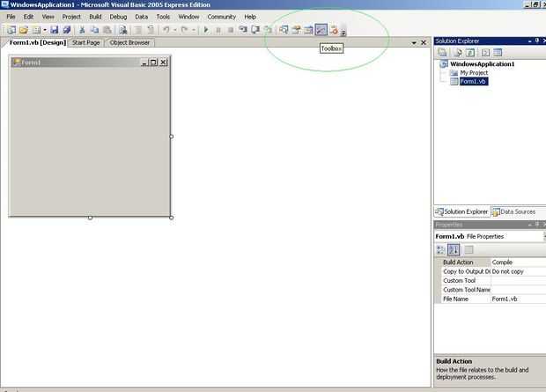Open the Data menu
546x392 pixels.
(142, 17)
